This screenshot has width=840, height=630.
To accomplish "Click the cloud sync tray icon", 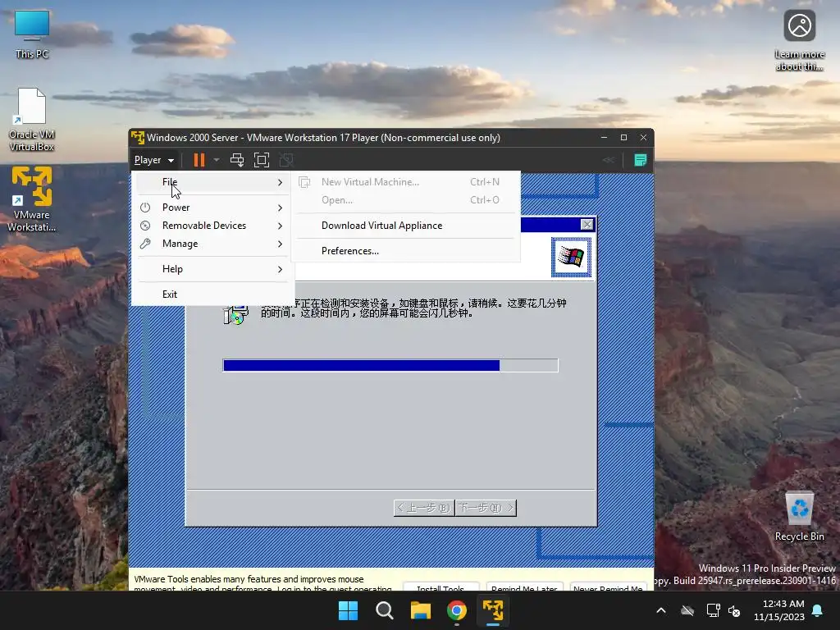I will [x=687, y=610].
